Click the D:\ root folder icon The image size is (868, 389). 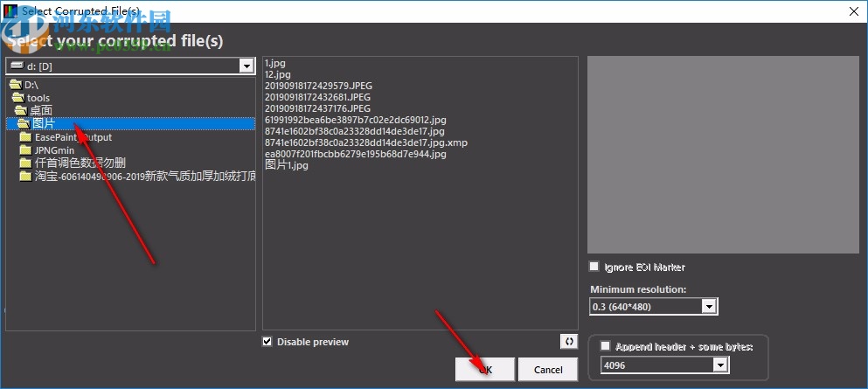[x=16, y=85]
